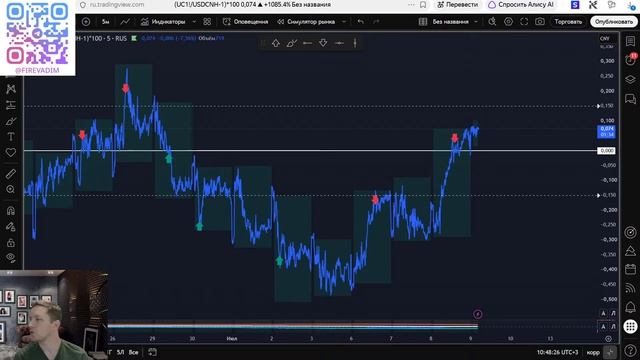Viewport: 640px width, 360px height.
Task: Select the 5Л time range
Action: coord(120,352)
